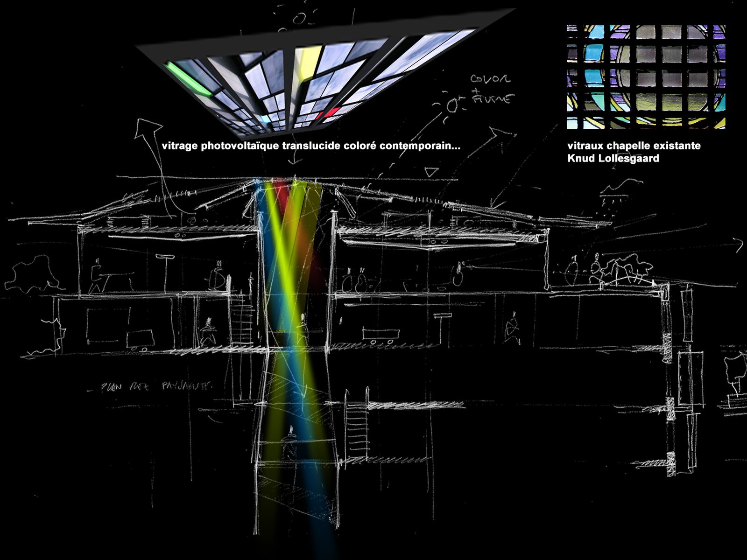Click the sketched staircase in lower level

(x=356, y=425)
